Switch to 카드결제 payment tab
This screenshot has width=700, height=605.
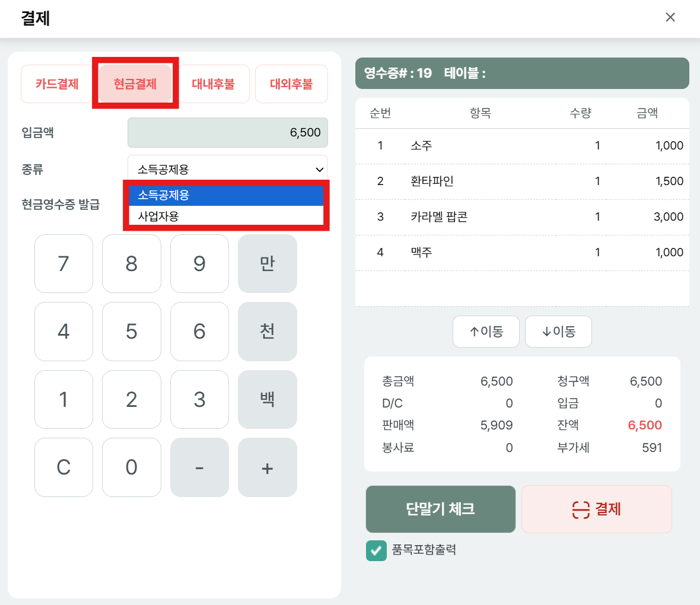(57, 84)
